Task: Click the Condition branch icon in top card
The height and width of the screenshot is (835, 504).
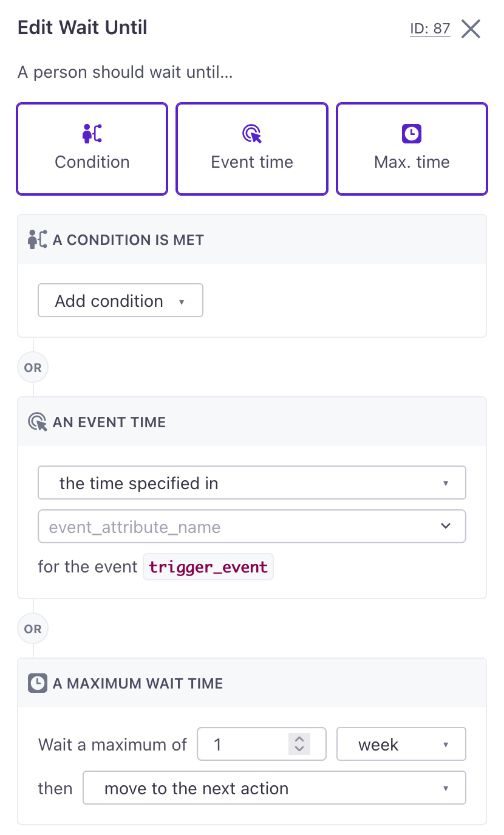Action: pyautogui.click(x=92, y=133)
